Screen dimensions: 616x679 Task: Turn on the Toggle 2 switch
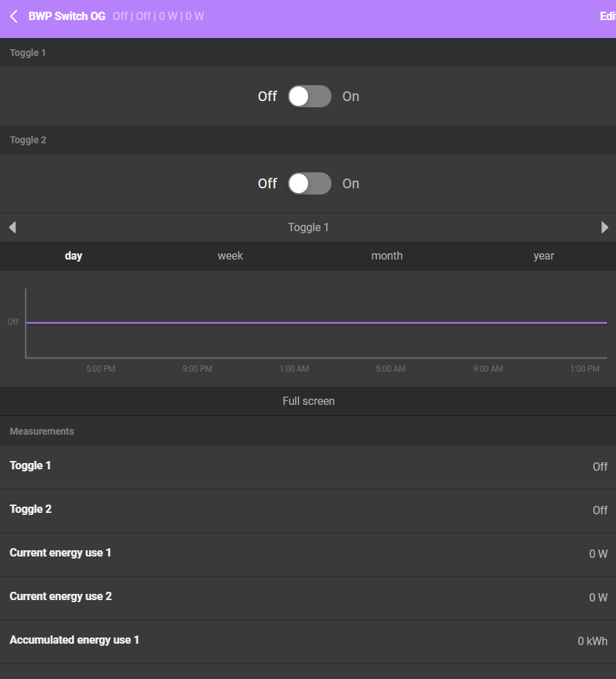[x=309, y=183]
